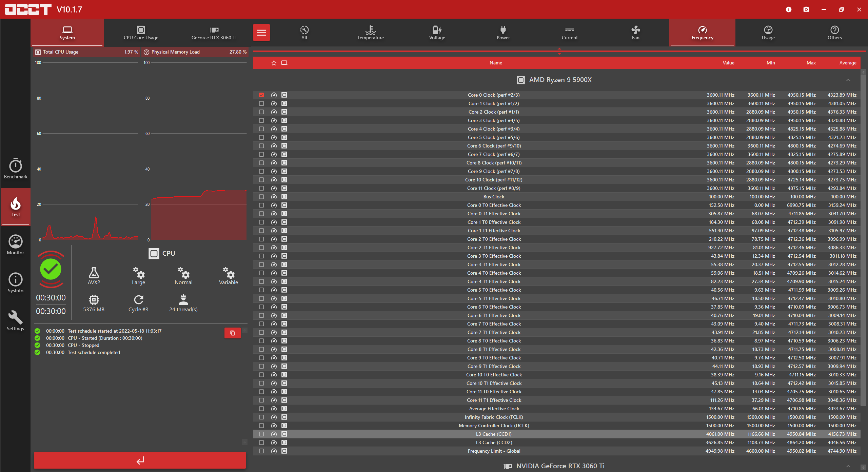Open the red hamburger menu button
The height and width of the screenshot is (472, 868).
pyautogui.click(x=261, y=33)
